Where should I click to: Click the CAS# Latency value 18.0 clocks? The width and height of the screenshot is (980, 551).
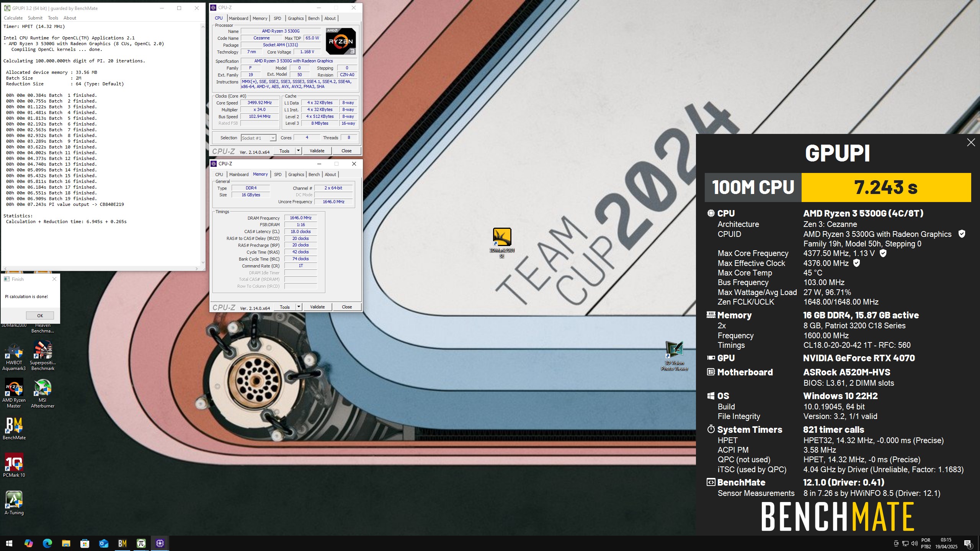tap(301, 231)
